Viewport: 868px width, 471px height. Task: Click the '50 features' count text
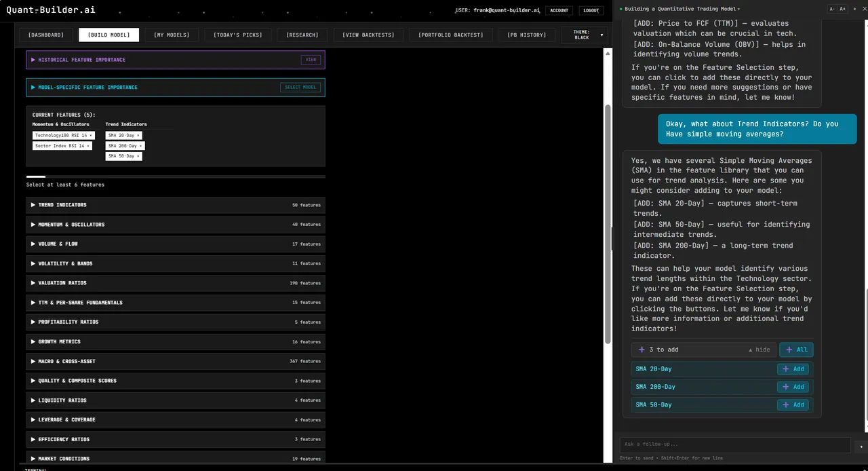pos(307,205)
